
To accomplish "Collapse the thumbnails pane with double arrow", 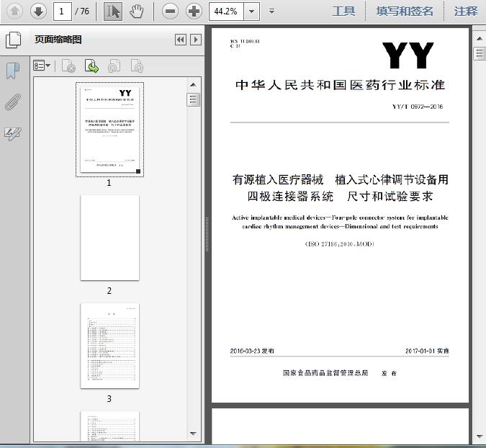I will coord(181,40).
